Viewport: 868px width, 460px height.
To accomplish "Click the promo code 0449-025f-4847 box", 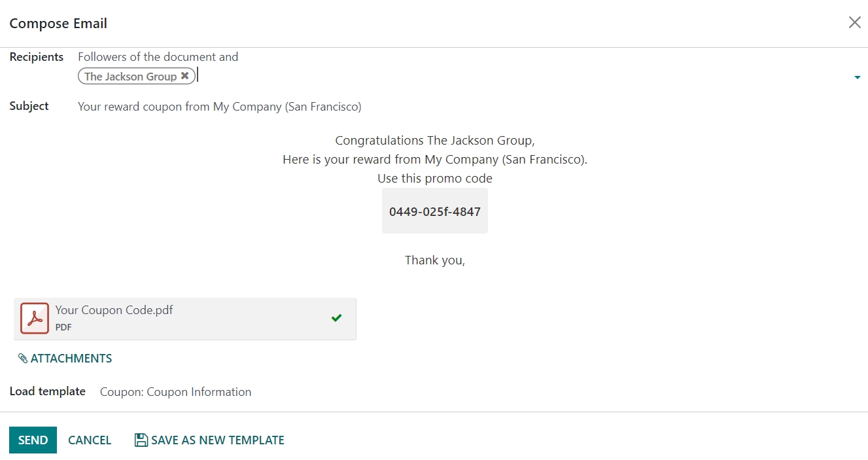I will (x=435, y=211).
